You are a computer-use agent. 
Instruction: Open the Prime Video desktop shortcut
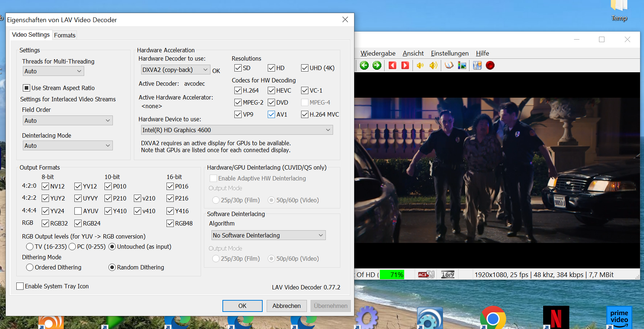[x=619, y=317]
